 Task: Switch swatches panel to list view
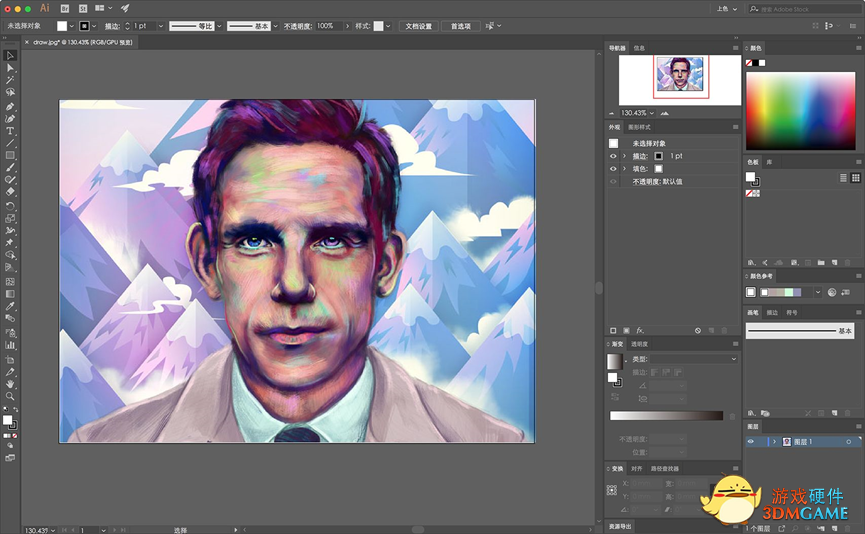coord(843,178)
